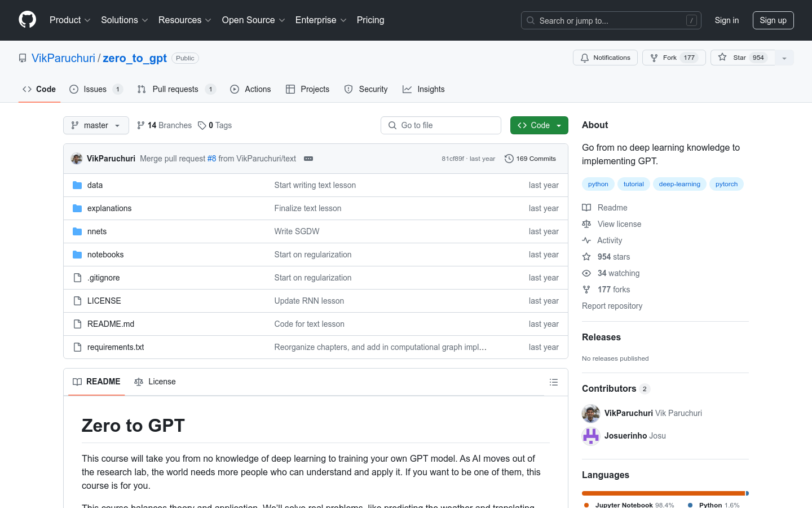
Task: Click the python topic tag
Action: click(598, 184)
